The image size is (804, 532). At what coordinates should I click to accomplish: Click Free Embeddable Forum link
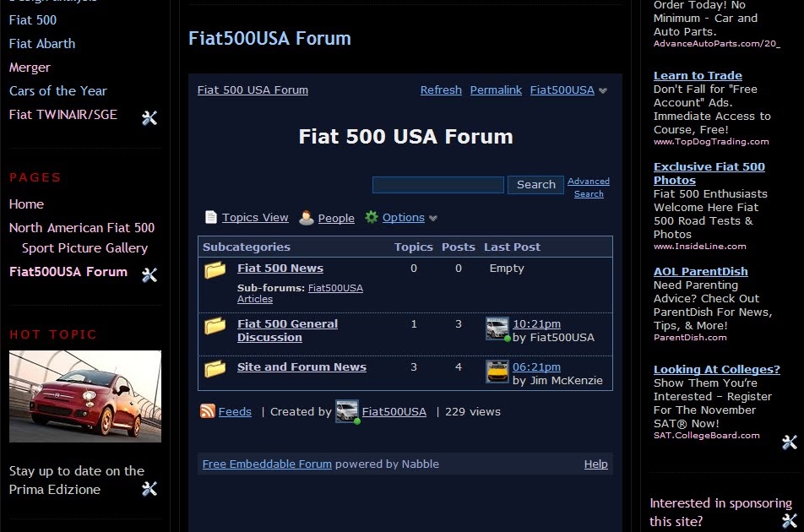click(267, 464)
